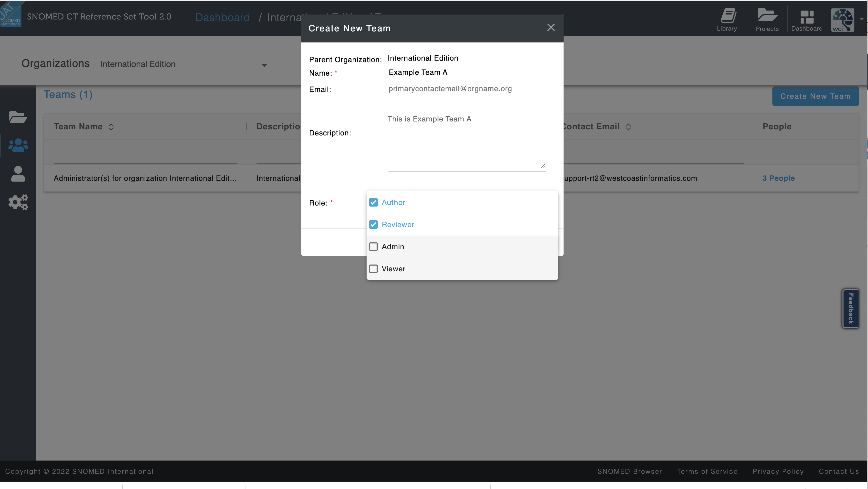Click the SNOMED International logo
The height and width of the screenshot is (489, 868).
click(x=11, y=15)
